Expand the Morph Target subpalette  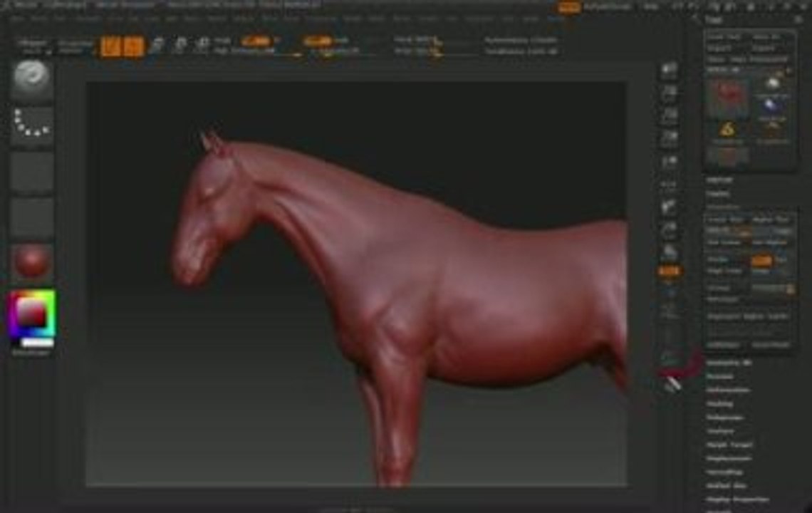coord(729,445)
